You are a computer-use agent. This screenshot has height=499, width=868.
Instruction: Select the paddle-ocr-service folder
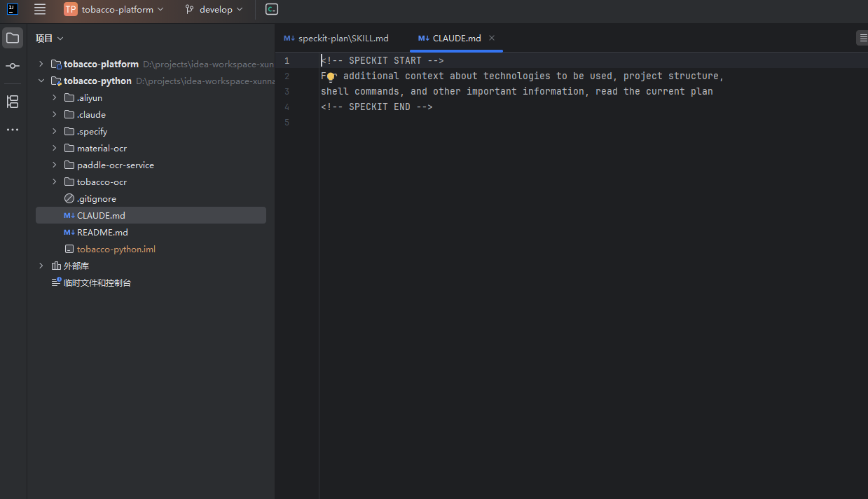point(151,165)
